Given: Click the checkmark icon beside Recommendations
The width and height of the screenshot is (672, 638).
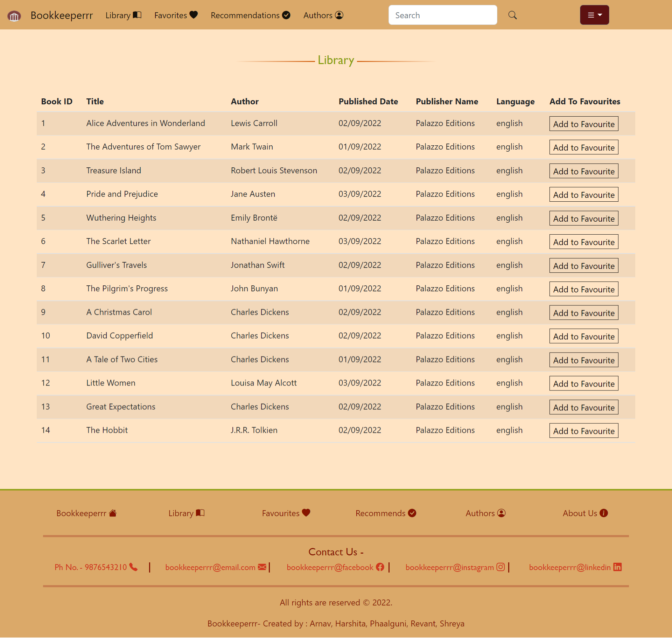Looking at the screenshot, I should click(x=286, y=15).
